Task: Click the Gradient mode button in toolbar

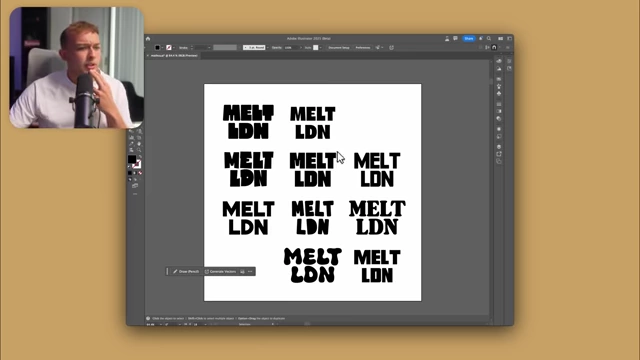Action: point(135,173)
